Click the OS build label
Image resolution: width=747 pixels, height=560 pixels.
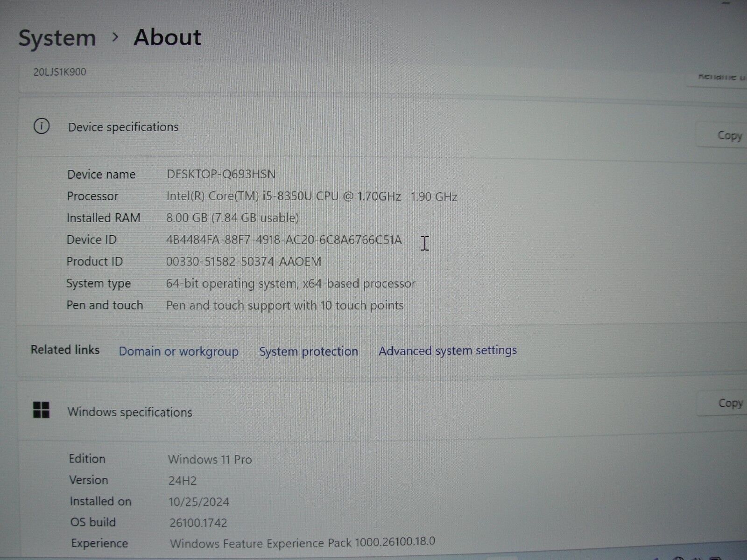(x=93, y=522)
